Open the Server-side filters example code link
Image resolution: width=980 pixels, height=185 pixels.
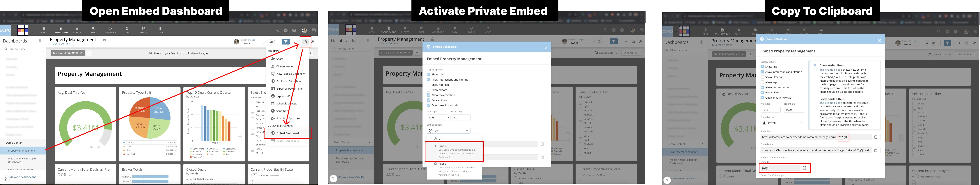831,103
